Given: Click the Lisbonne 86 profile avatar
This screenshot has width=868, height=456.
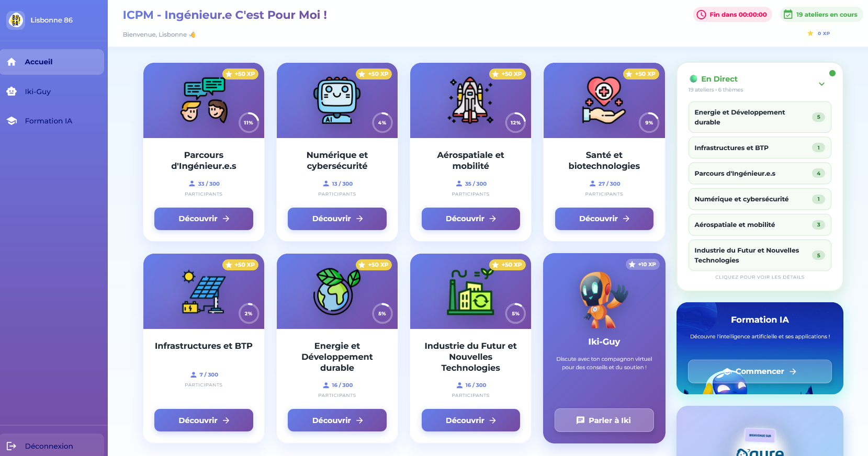Looking at the screenshot, I should (x=16, y=20).
